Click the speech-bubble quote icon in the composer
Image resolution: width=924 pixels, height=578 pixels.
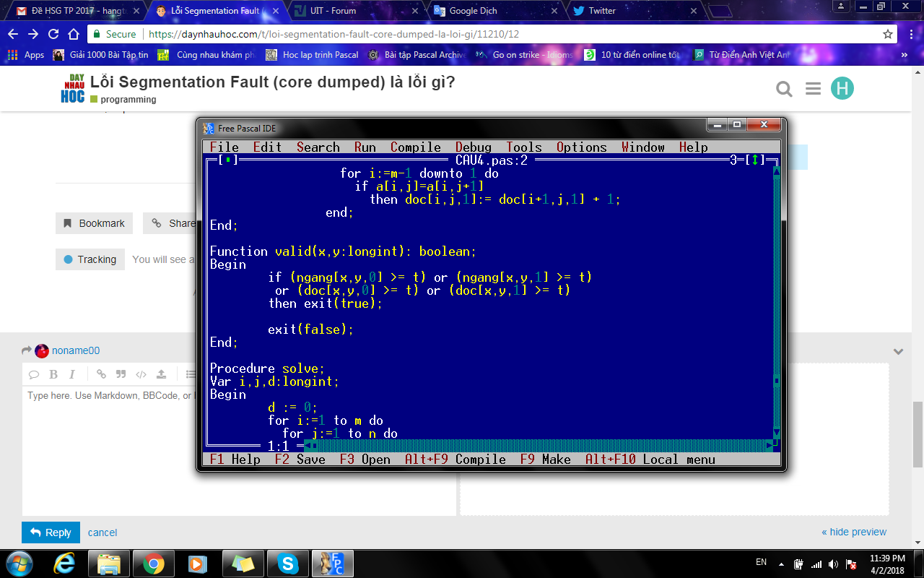(35, 374)
